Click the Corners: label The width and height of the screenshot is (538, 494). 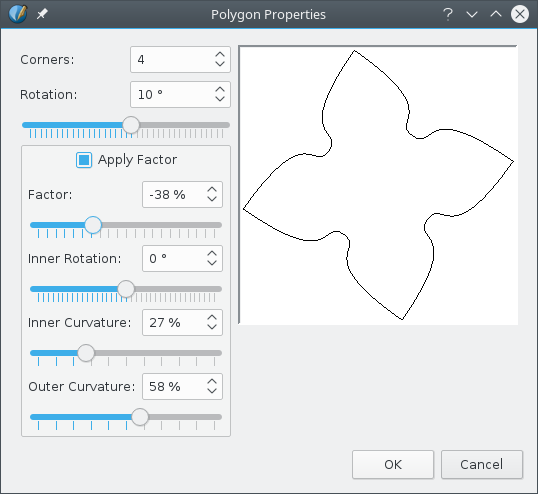(47, 60)
